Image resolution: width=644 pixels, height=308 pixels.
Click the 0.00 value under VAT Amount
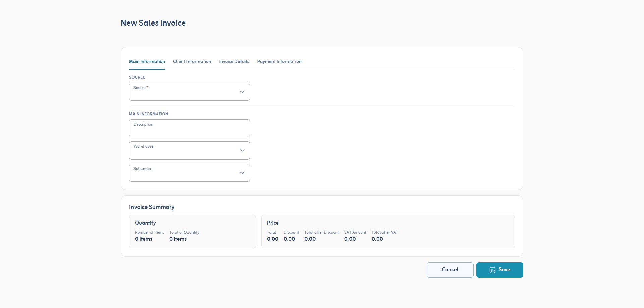(350, 239)
